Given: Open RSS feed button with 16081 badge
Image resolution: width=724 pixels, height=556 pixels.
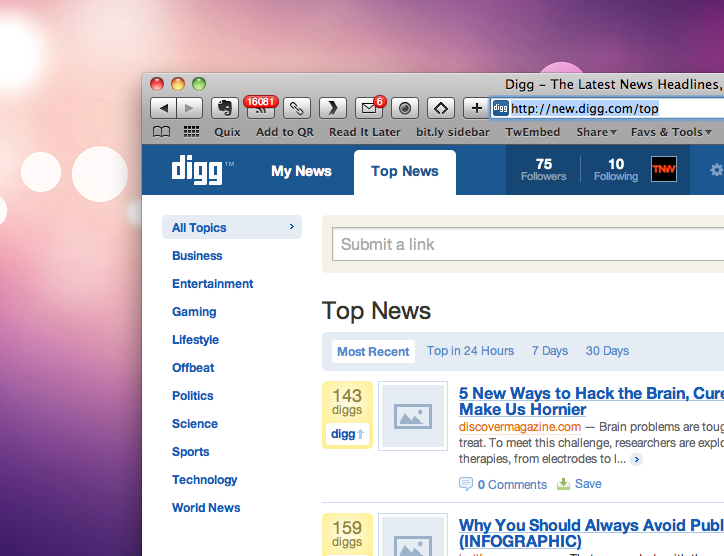Looking at the screenshot, I should click(x=261, y=108).
